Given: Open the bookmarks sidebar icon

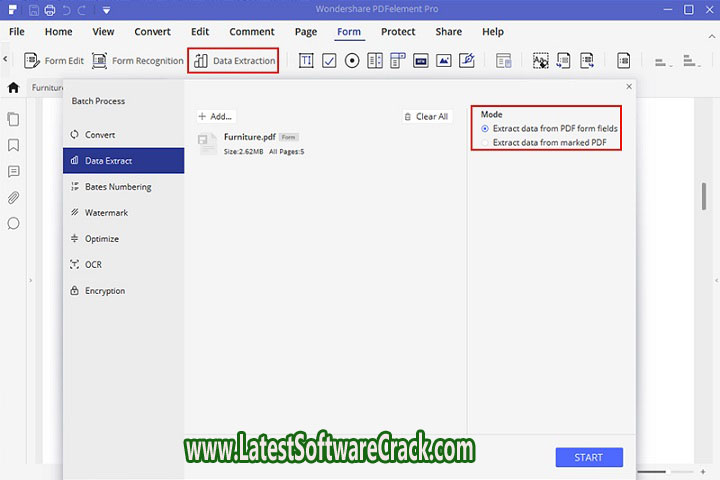Looking at the screenshot, I should pyautogui.click(x=13, y=146).
